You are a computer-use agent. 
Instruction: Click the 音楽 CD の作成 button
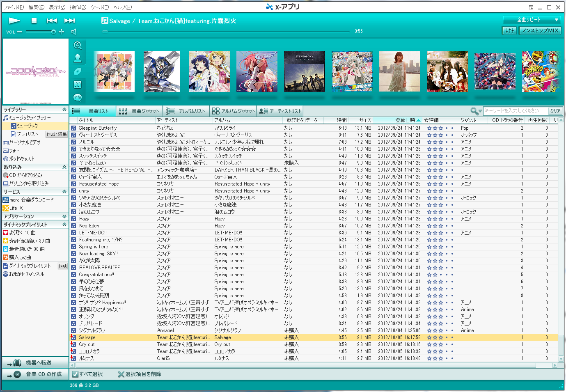(x=35, y=374)
